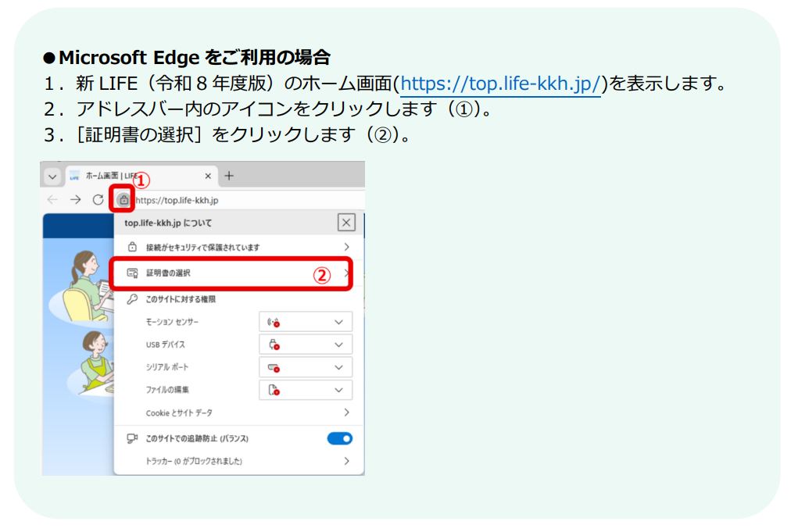The image size is (791, 532).
Task: Click the Microsoft Edge をご利用の場合 heading
Action: 194,57
